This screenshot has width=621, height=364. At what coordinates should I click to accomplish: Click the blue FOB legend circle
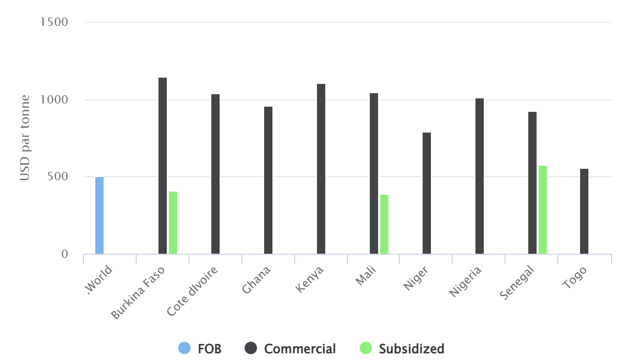[x=184, y=348]
